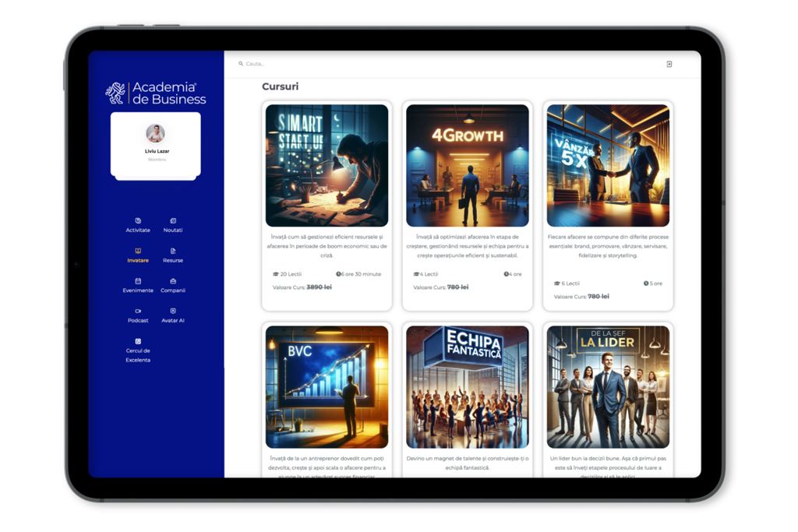Click the 6 Lectii text

[570, 284]
